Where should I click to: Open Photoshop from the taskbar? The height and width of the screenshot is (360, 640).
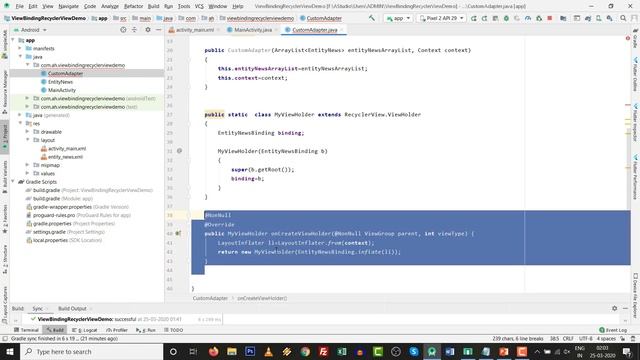click(250, 351)
